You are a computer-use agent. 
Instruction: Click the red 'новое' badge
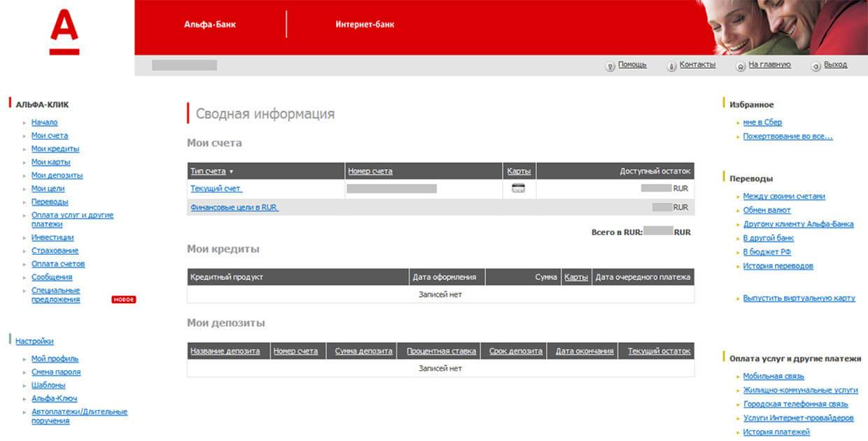[123, 300]
